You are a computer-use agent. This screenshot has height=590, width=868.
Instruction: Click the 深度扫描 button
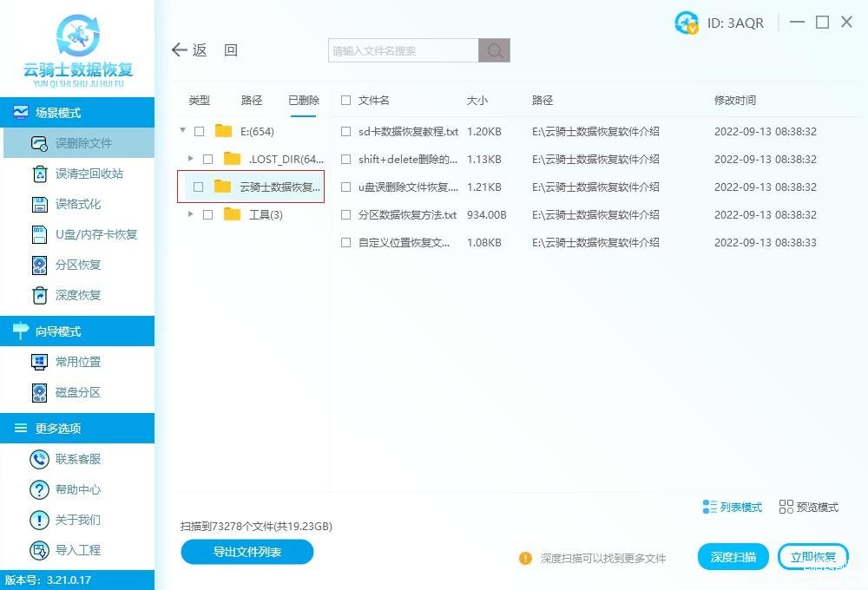[x=733, y=557]
